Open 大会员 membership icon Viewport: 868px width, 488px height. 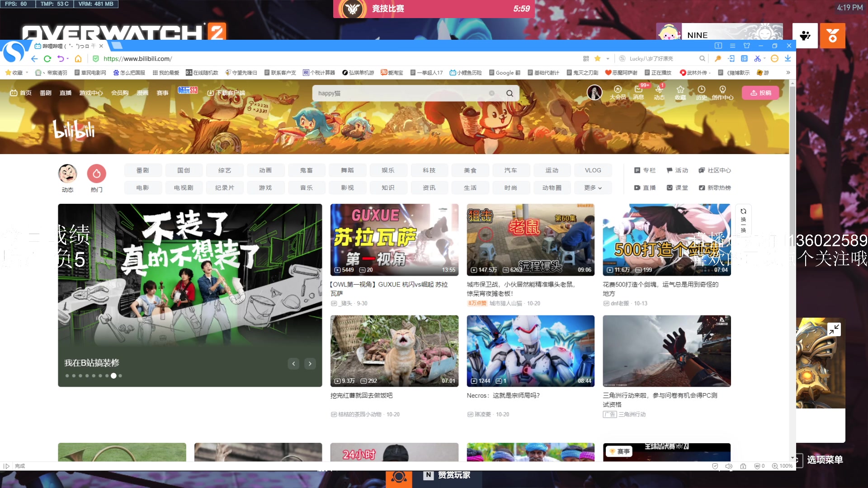point(618,92)
